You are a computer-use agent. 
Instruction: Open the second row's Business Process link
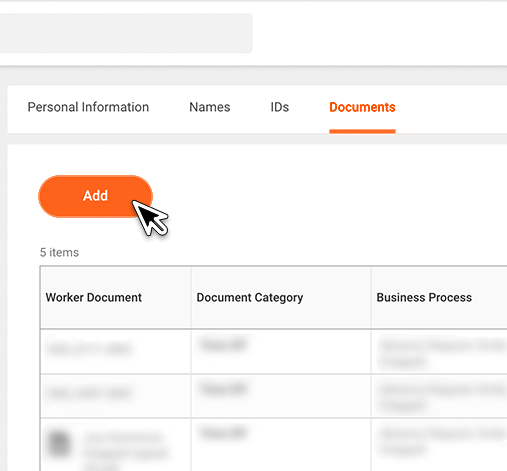point(443,397)
